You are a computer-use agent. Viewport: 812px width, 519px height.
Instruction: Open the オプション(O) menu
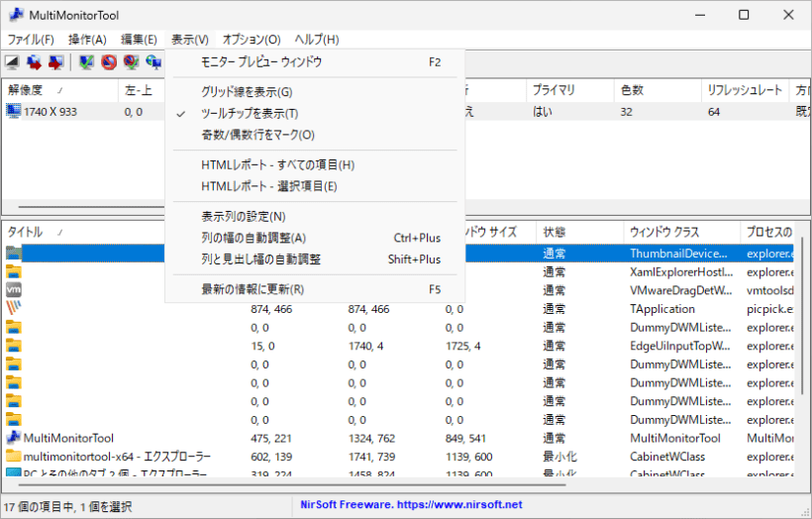pyautogui.click(x=252, y=40)
